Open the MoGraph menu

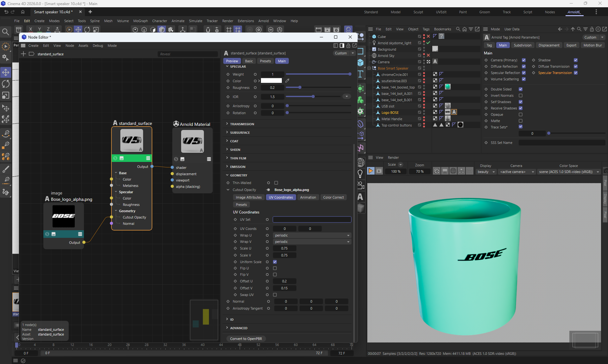click(x=140, y=21)
